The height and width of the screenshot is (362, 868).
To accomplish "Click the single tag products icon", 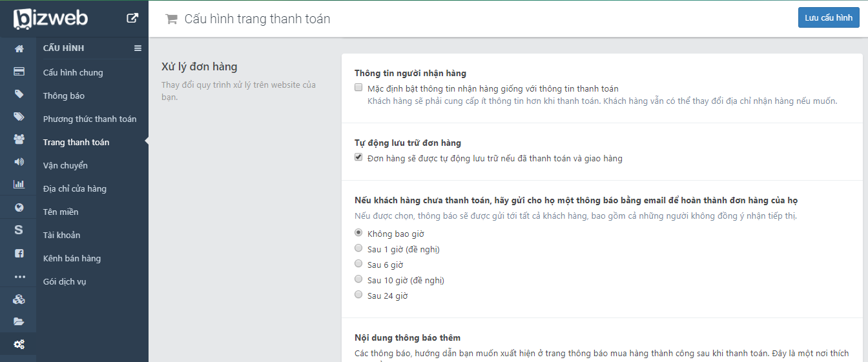I will (x=19, y=94).
